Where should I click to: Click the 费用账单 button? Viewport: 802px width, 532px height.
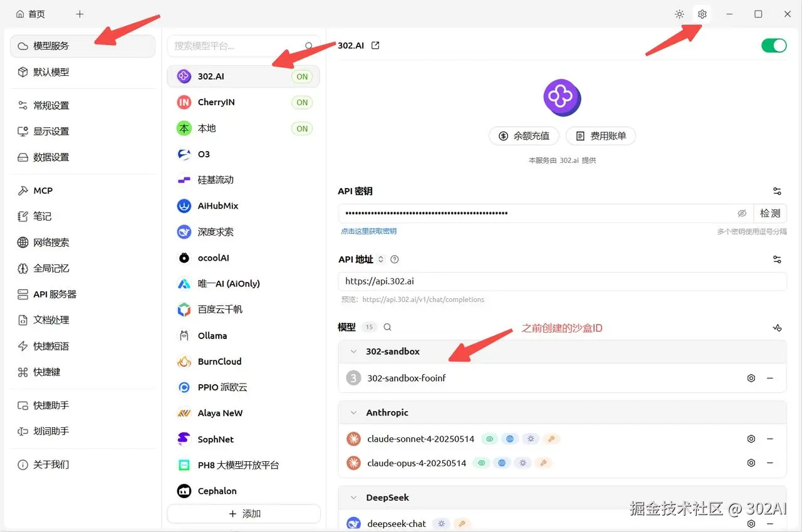click(601, 136)
